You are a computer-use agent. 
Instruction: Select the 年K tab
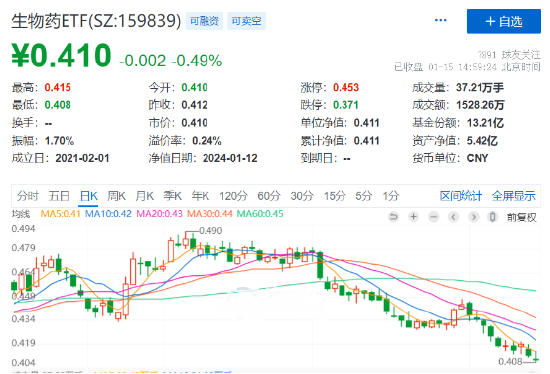[x=200, y=196]
